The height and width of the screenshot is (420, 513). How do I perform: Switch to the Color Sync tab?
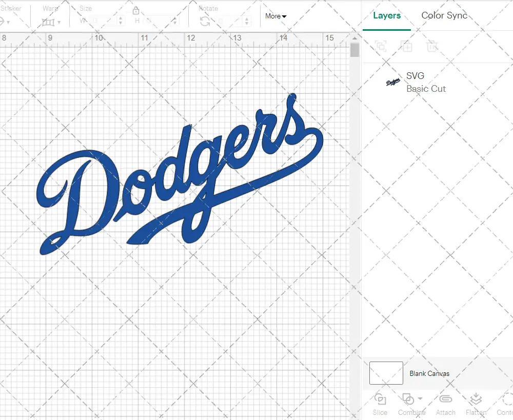[x=444, y=15]
